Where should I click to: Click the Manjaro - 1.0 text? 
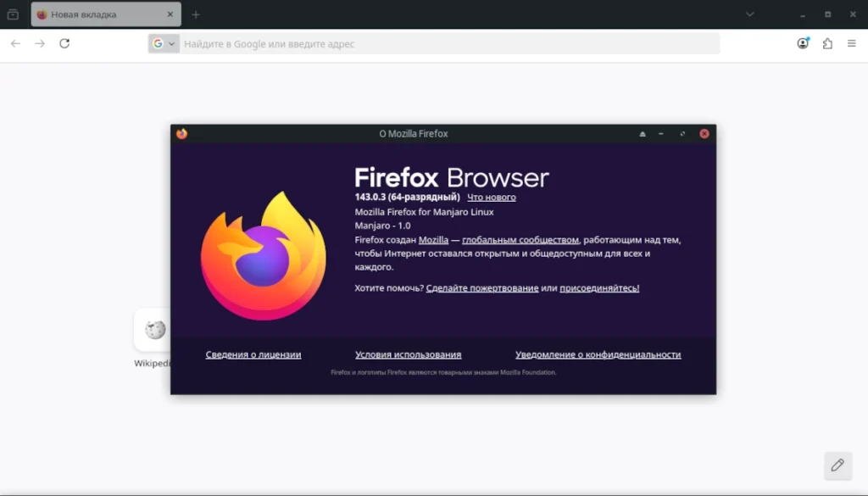[382, 226]
